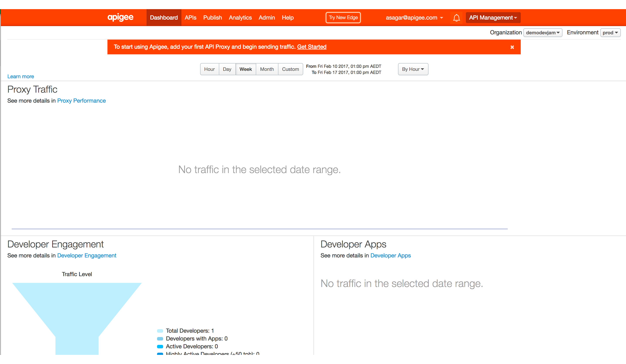Open the By Hour dropdown
The image size is (626, 364).
(413, 69)
